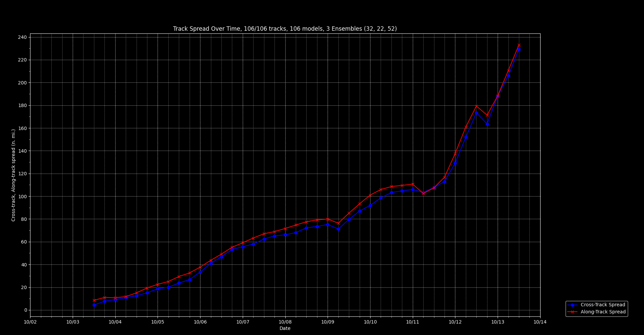Viewport: 644px width, 335px height.
Task: Click y-axis tick label 200
Action: (23, 83)
